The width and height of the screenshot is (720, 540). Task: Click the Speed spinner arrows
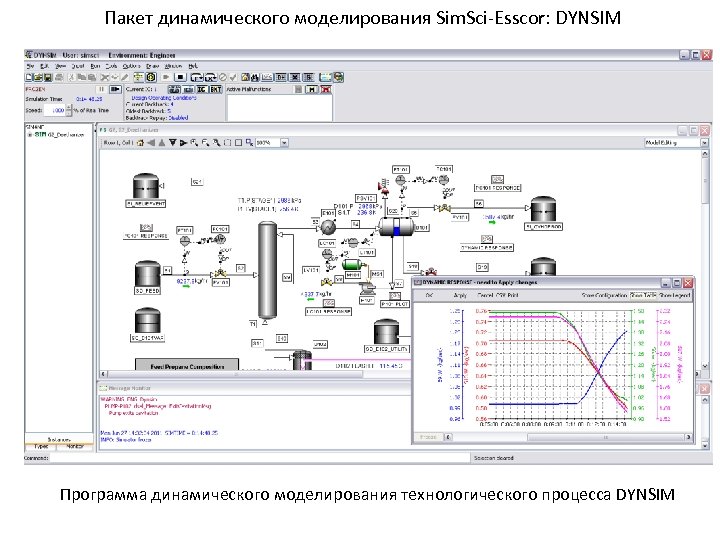point(69,110)
